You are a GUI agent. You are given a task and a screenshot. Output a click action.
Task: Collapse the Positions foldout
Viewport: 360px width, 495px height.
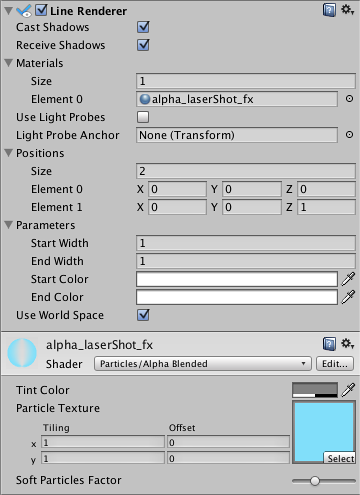pos(9,153)
